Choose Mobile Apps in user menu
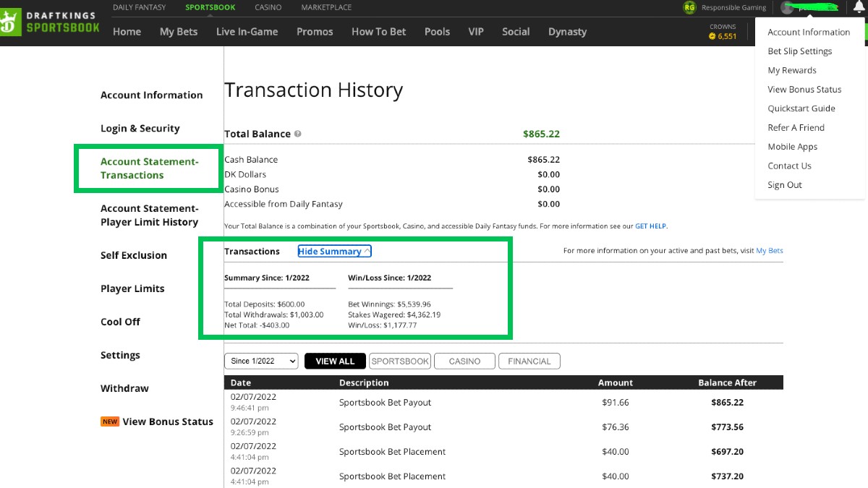 [x=793, y=147]
